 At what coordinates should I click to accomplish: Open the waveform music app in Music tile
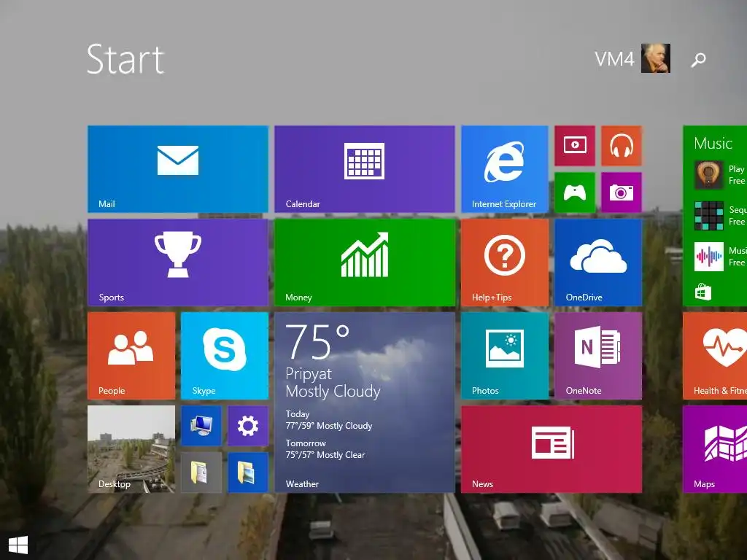coord(720,257)
